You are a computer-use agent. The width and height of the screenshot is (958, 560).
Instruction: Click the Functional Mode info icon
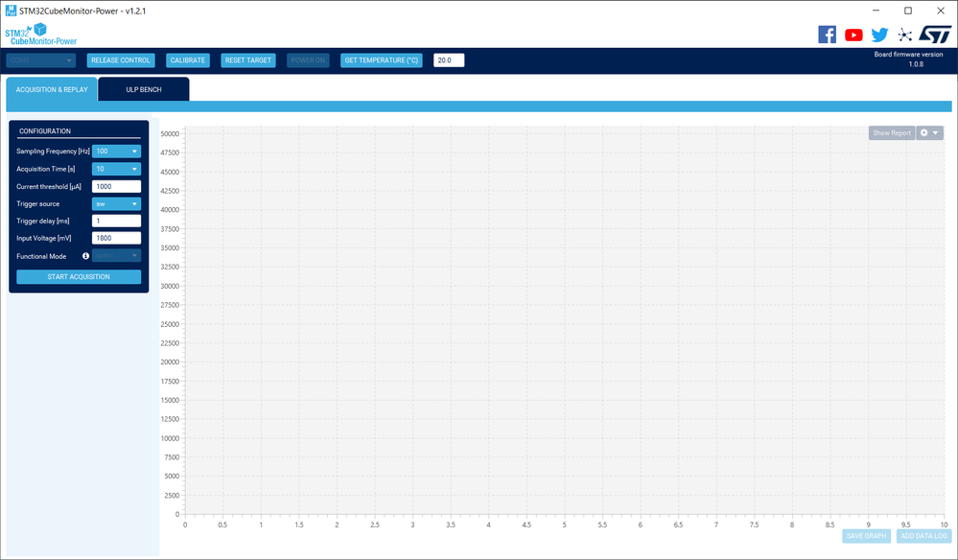85,256
